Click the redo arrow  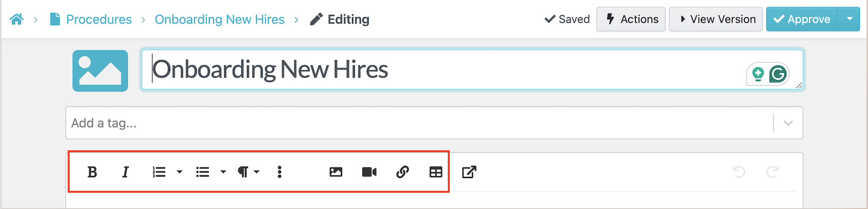tap(773, 172)
